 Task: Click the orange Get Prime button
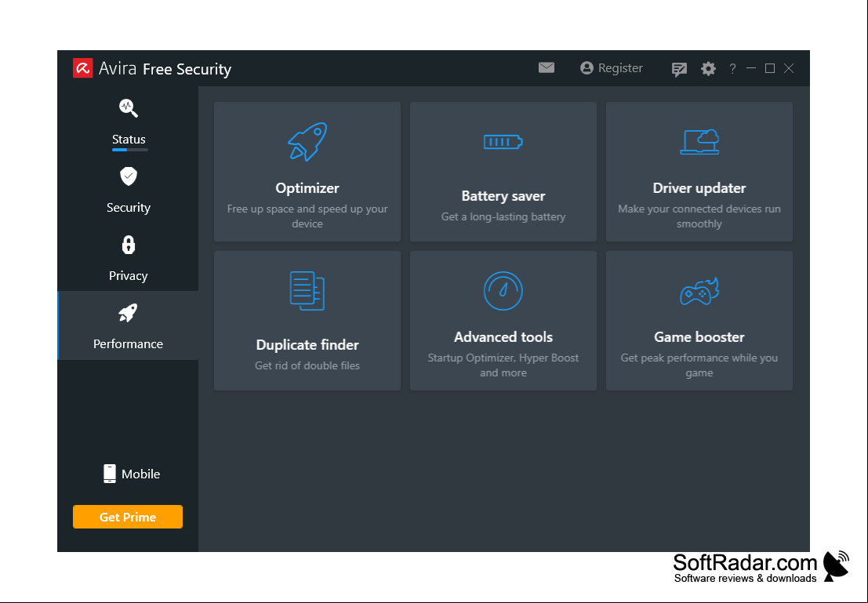click(128, 517)
